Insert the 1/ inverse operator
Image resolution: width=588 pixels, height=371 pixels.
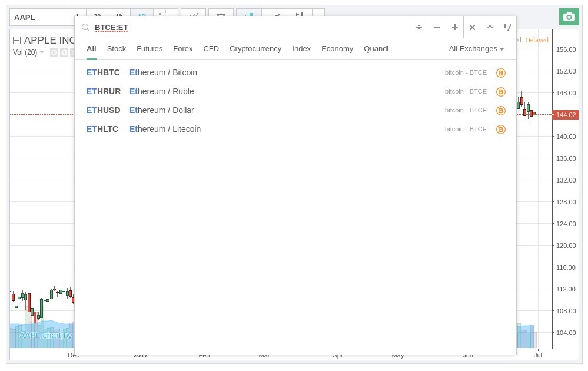pos(507,27)
